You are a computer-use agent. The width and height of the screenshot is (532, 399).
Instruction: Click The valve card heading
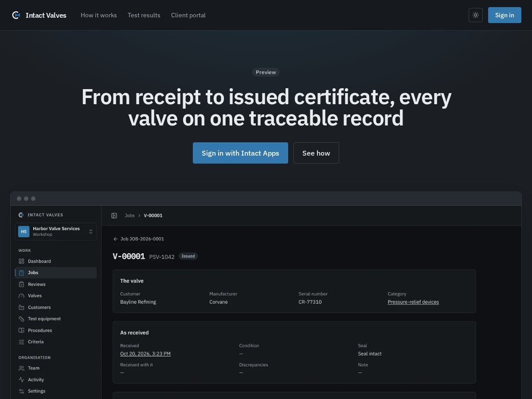(x=132, y=281)
